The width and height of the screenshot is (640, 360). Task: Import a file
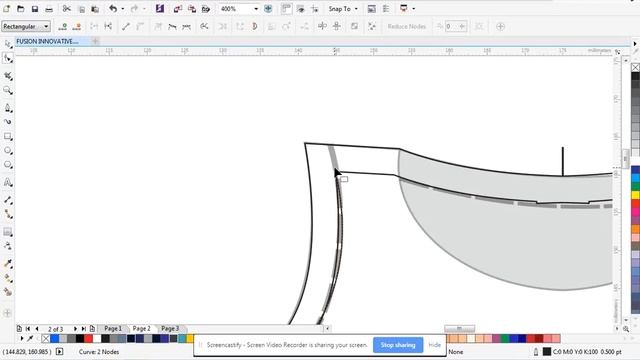(178, 9)
